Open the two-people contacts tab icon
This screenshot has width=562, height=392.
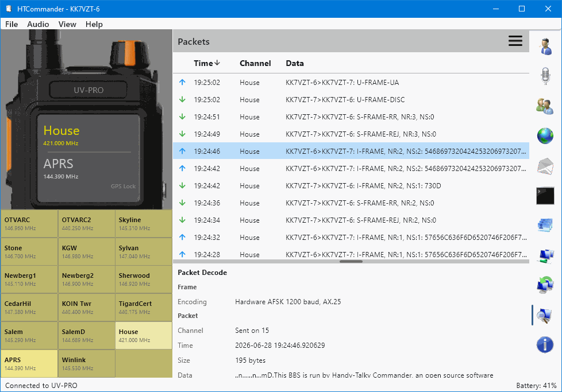[545, 106]
